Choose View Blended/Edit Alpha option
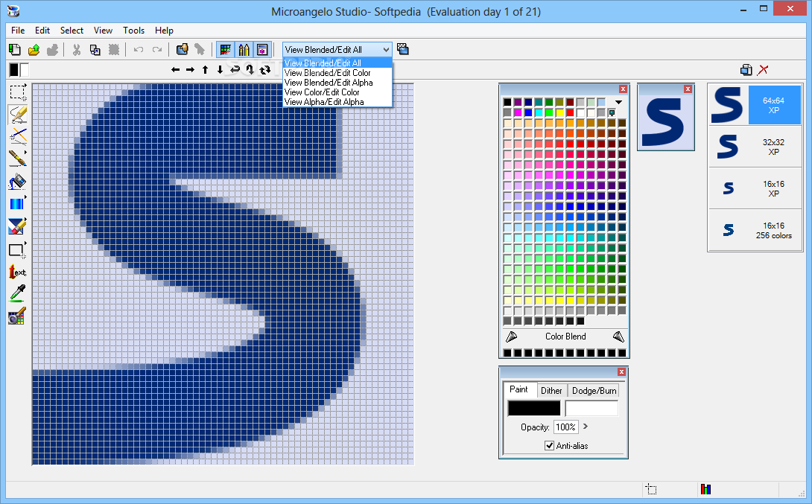The image size is (812, 504). pyautogui.click(x=337, y=83)
